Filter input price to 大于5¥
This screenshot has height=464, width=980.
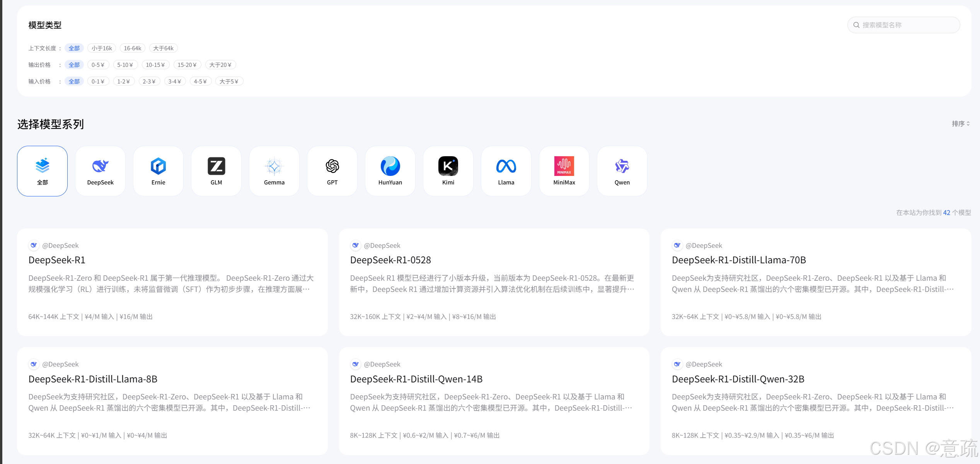click(x=229, y=82)
